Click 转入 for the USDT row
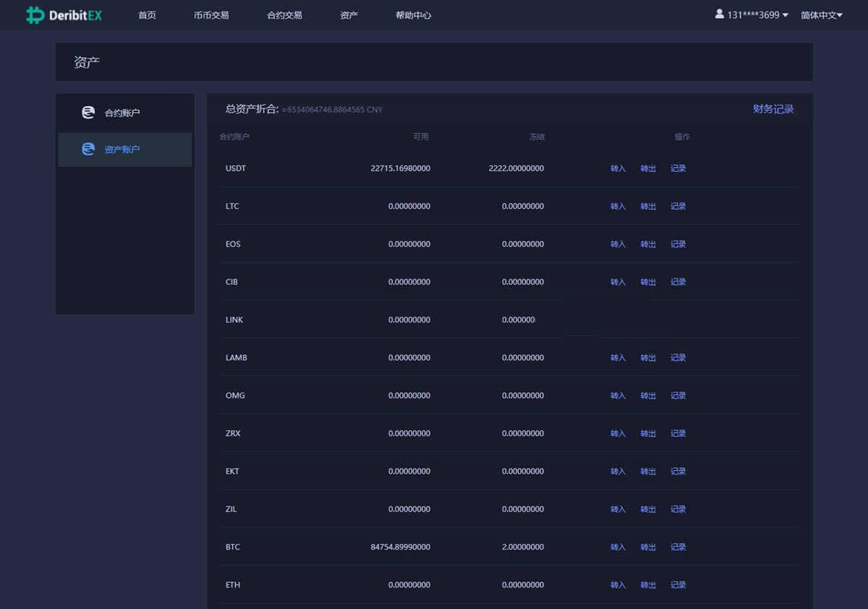This screenshot has height=609, width=868. [x=618, y=169]
